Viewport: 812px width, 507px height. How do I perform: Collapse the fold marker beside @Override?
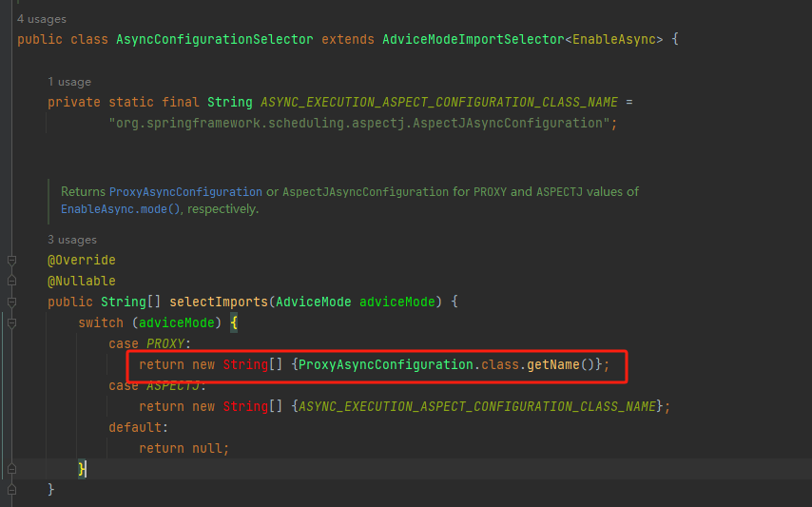click(11, 260)
